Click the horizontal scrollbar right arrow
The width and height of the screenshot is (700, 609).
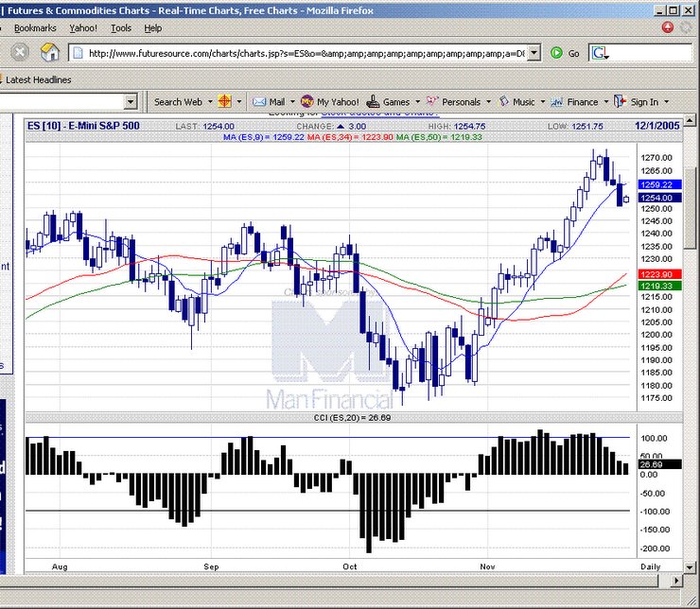[676, 581]
